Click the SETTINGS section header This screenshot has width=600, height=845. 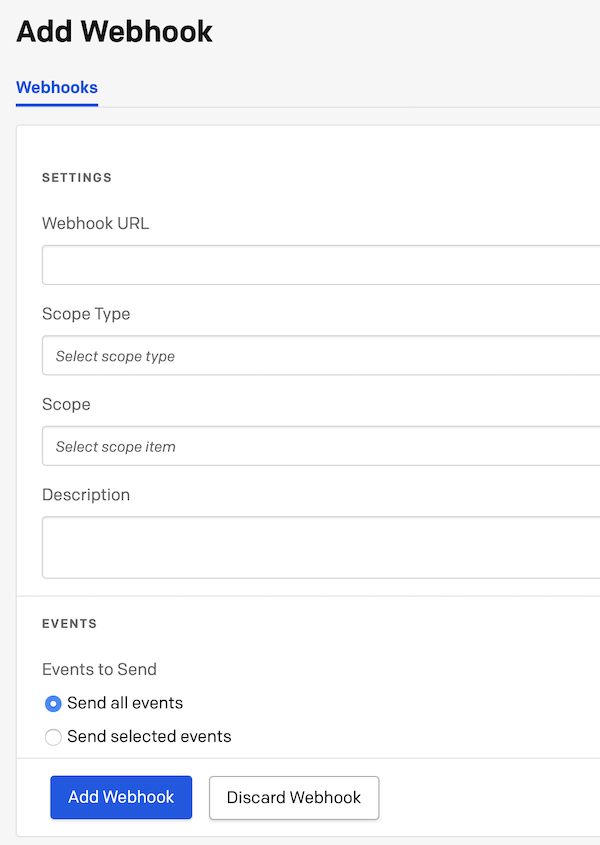(x=77, y=177)
